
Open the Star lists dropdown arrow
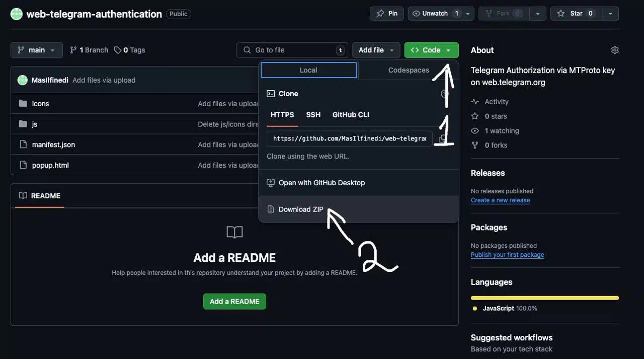tap(610, 14)
